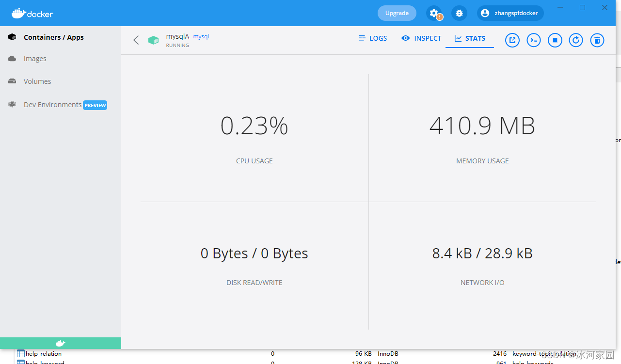Click the RUNNING status text

point(177,45)
